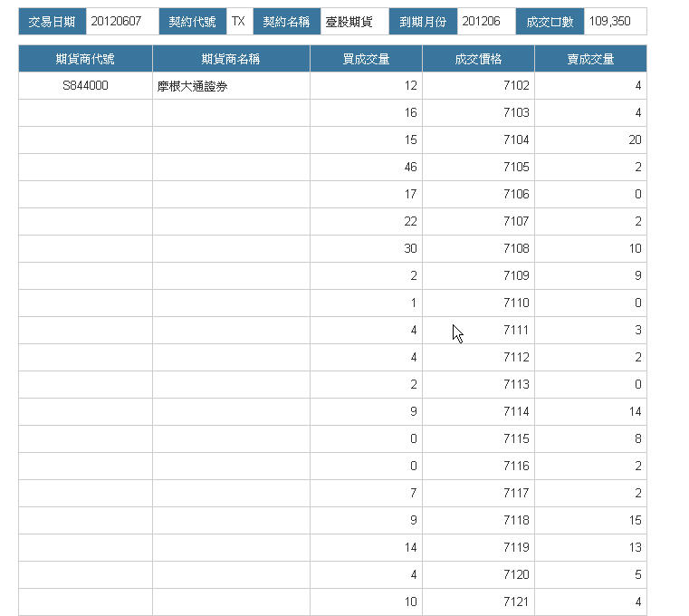Image resolution: width=689 pixels, height=616 pixels.
Task: Select sell volume 14 in row 7114
Action: tap(635, 411)
